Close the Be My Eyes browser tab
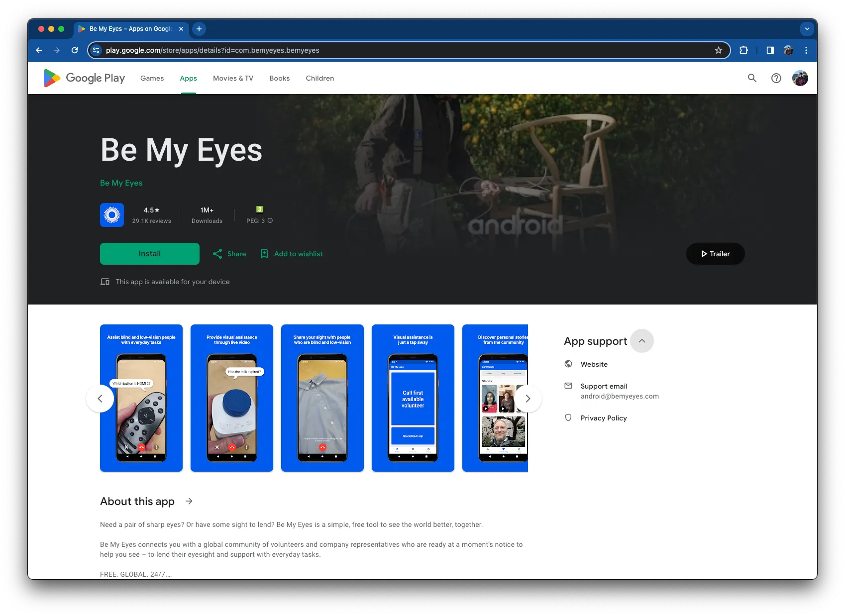845x616 pixels. pos(181,29)
